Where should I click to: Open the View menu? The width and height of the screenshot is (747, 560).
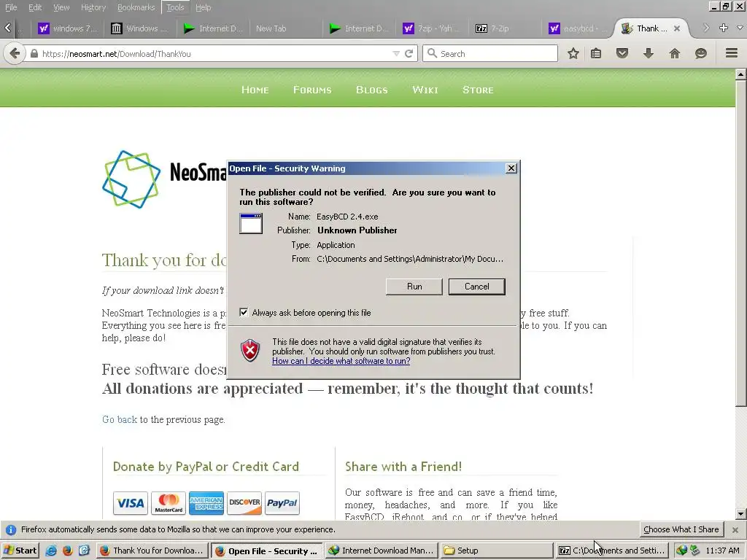tap(61, 7)
